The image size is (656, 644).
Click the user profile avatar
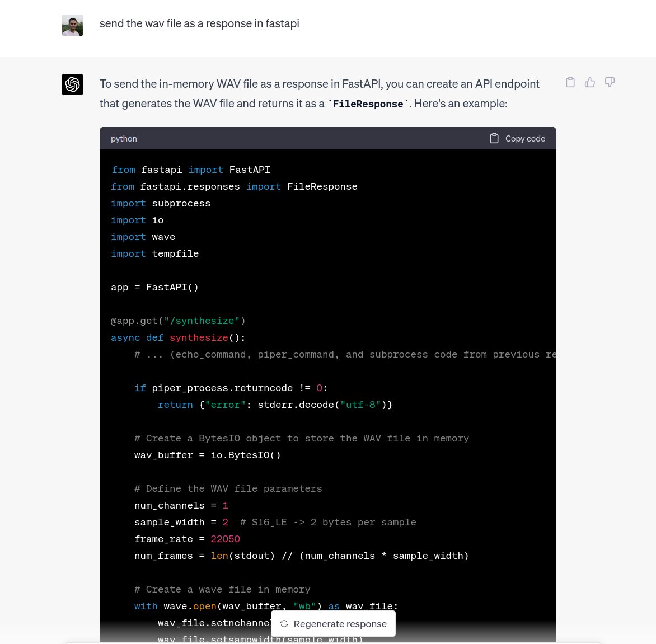tap(72, 26)
